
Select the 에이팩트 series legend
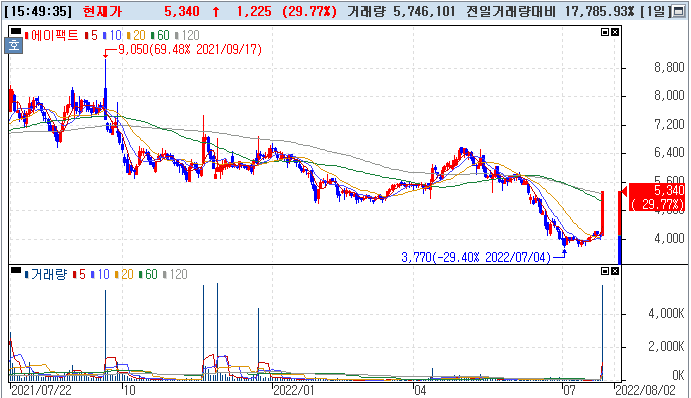click(52, 35)
